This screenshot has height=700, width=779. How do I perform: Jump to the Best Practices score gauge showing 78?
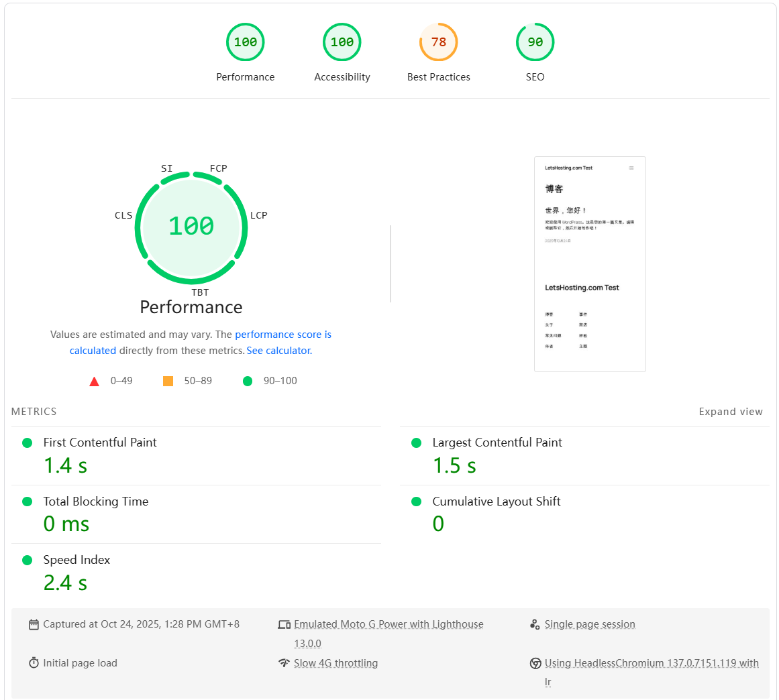(439, 52)
